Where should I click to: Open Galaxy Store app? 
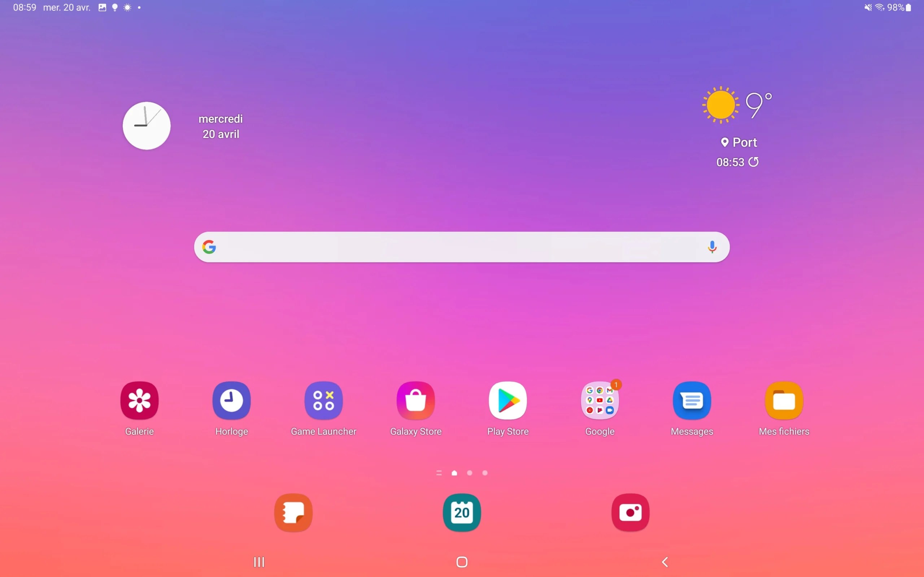[x=415, y=401]
